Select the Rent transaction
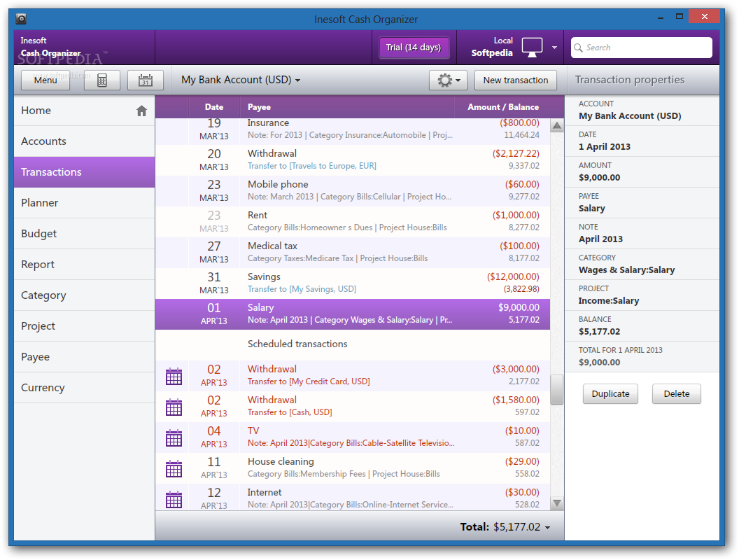Image resolution: width=739 pixels, height=560 pixels. point(353,221)
